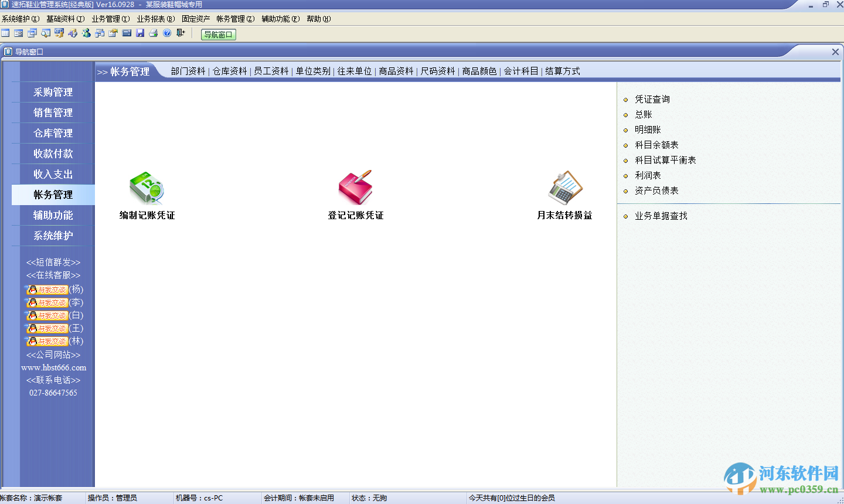Chat with (杨) via QQ button
Viewport: 844px width, 504px height.
[47, 290]
